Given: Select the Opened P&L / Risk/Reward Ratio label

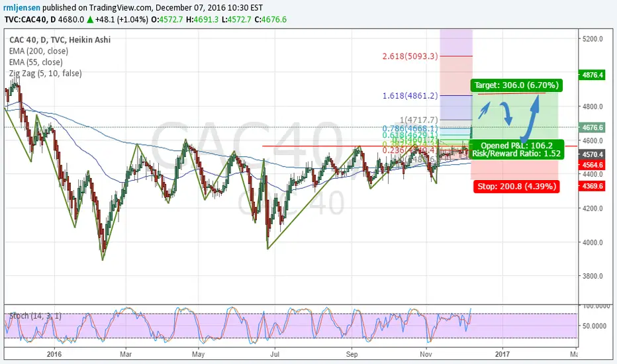Looking at the screenshot, I should (x=516, y=150).
